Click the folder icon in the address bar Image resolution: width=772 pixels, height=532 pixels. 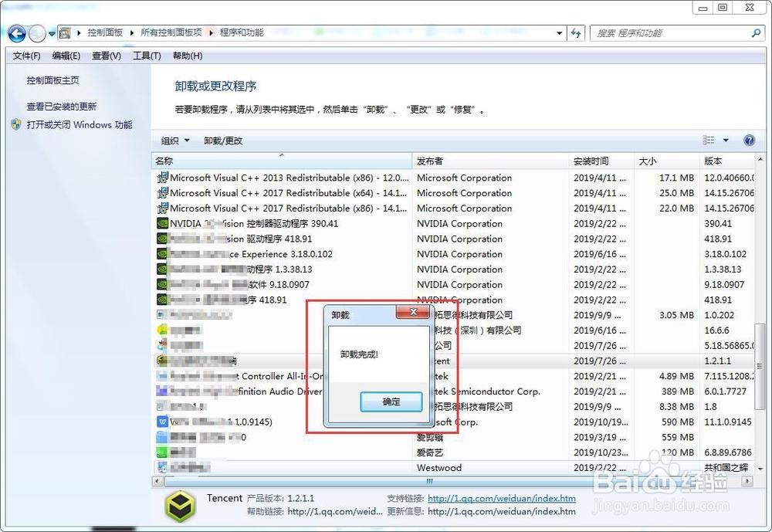[x=65, y=33]
